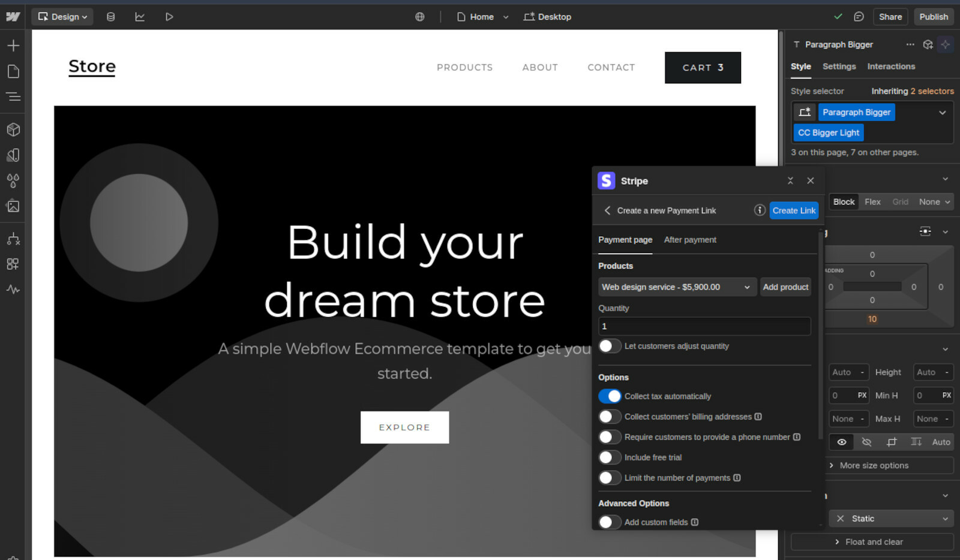Screen dimensions: 960x560
Task: Open the Components panel
Action: pyautogui.click(x=13, y=129)
